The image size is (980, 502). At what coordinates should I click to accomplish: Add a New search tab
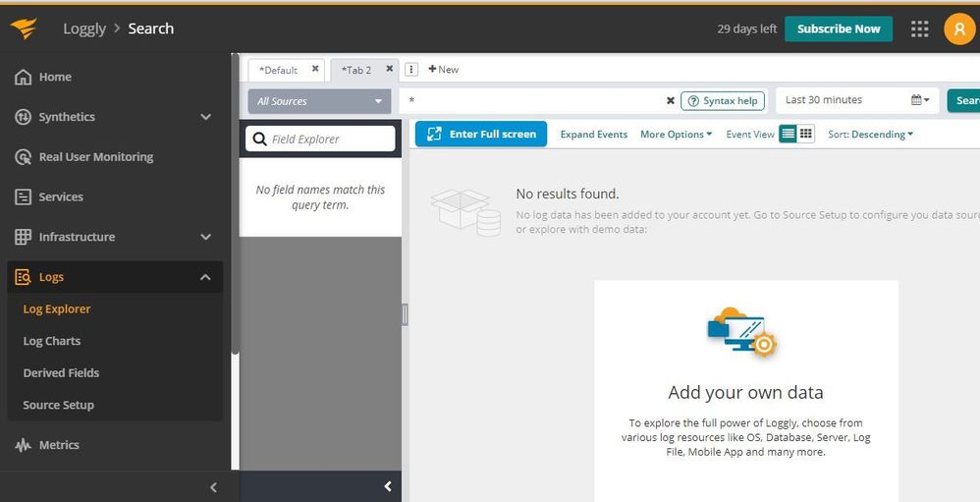444,70
